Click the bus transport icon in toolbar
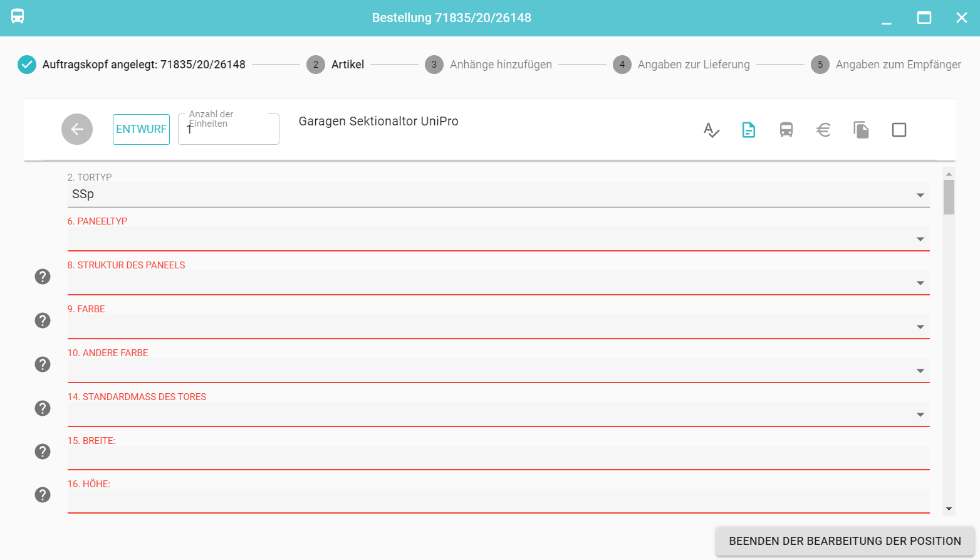The width and height of the screenshot is (980, 560). point(786,130)
